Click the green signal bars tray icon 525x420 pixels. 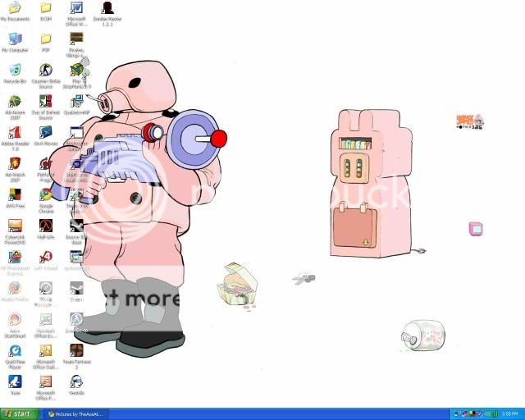click(495, 414)
